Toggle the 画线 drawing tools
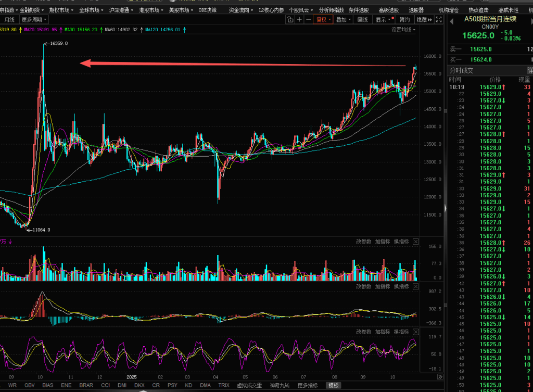 (x=362, y=20)
